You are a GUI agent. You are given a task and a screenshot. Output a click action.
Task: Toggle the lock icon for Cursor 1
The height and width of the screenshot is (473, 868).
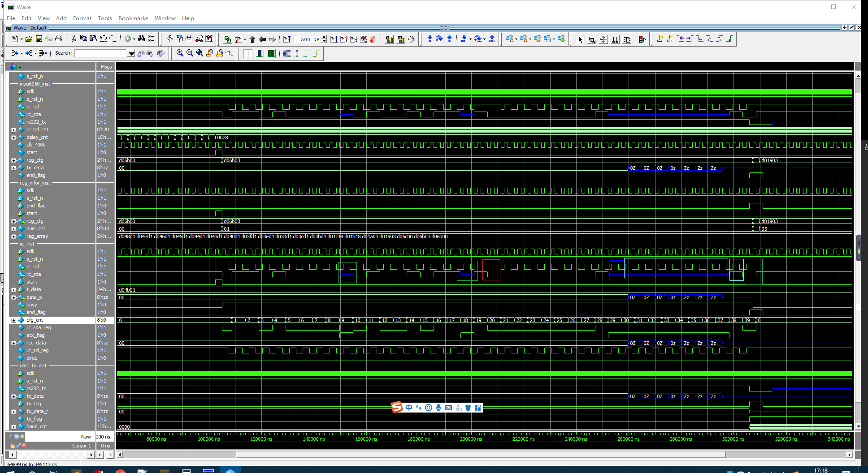coord(13,446)
